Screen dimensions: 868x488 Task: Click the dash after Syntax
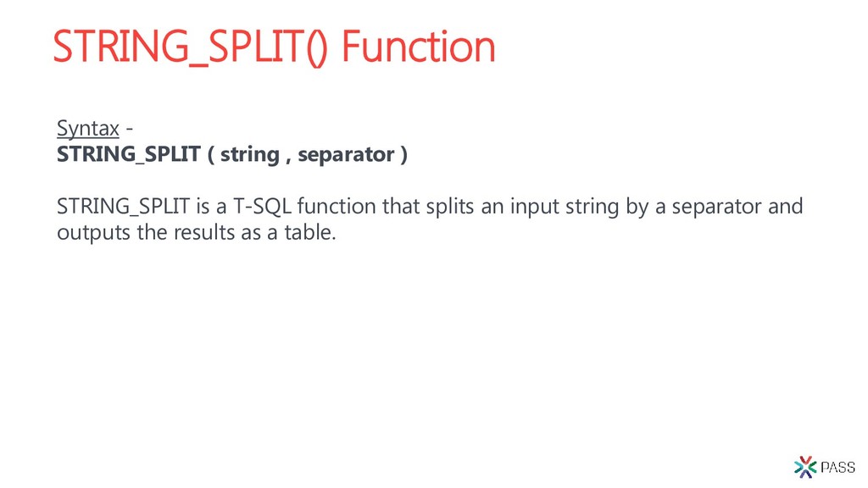129,130
